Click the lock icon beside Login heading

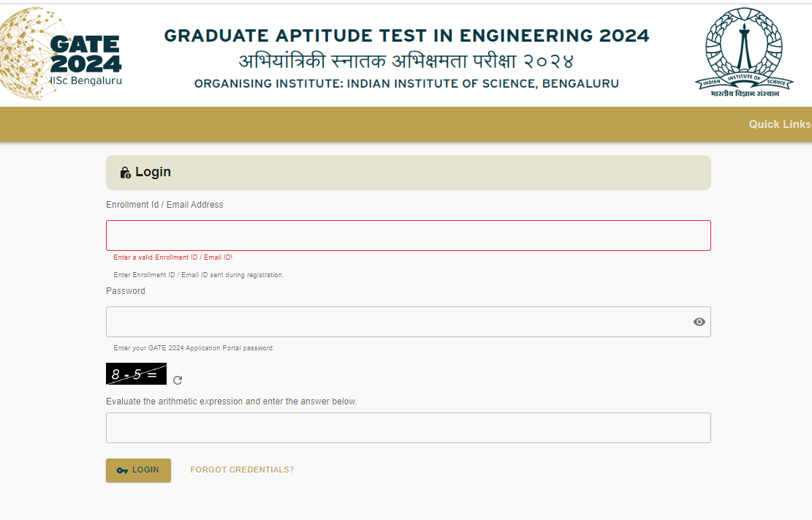click(x=125, y=173)
